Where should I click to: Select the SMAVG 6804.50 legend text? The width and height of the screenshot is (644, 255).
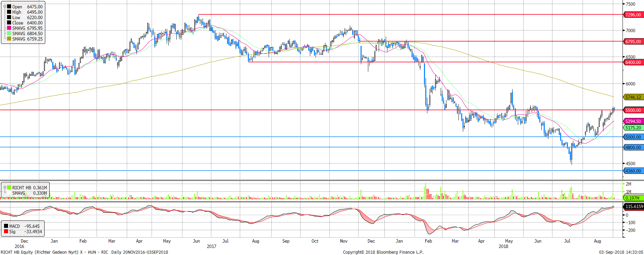tap(28, 34)
